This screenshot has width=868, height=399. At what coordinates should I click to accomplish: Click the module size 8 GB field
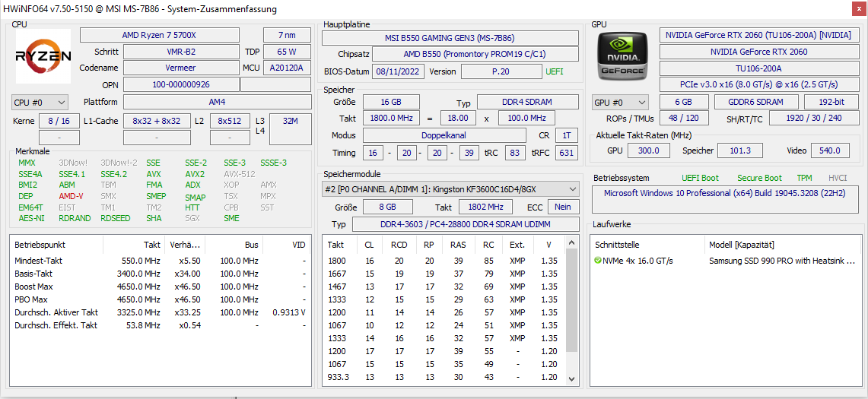tap(387, 207)
